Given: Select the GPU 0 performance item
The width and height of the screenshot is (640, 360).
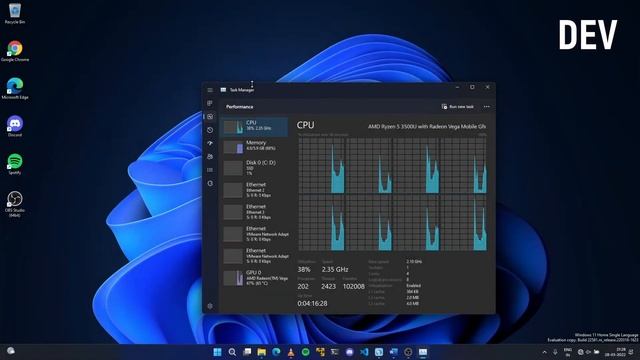Looking at the screenshot, I should (x=254, y=278).
